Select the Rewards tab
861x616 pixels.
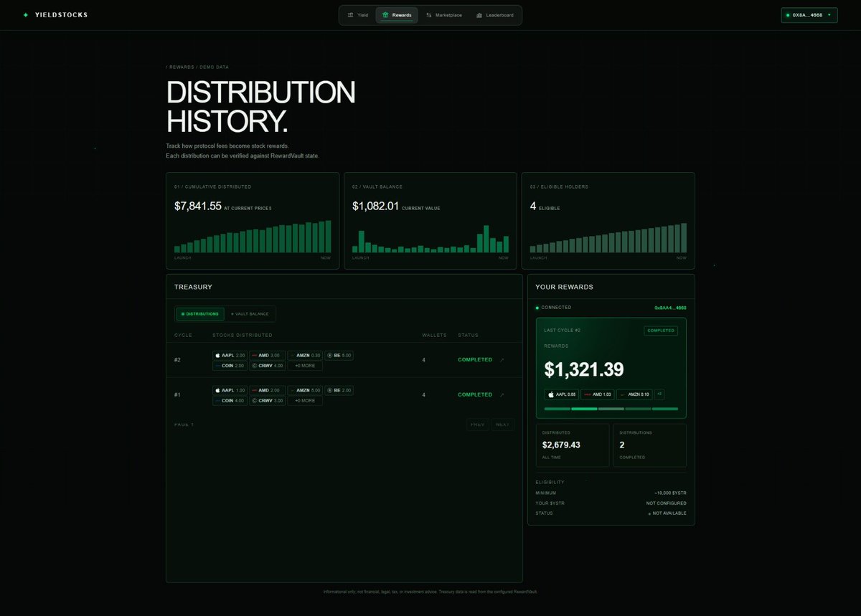397,15
